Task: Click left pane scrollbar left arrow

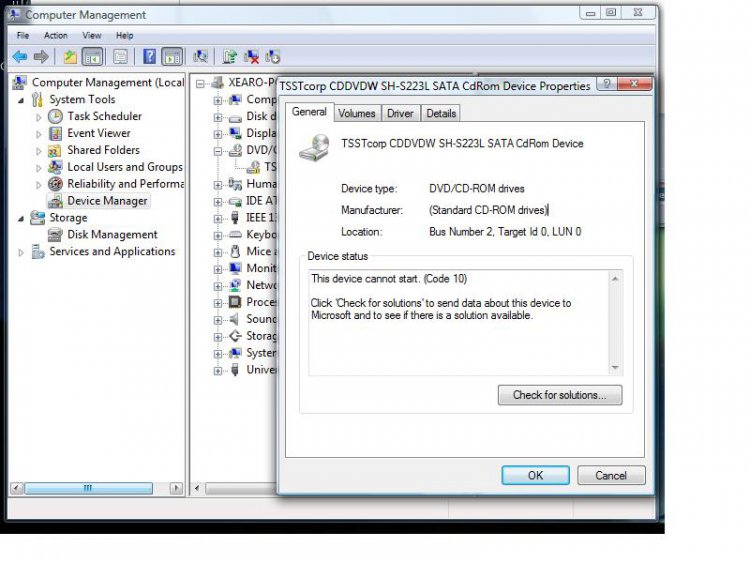Action: [x=17, y=488]
